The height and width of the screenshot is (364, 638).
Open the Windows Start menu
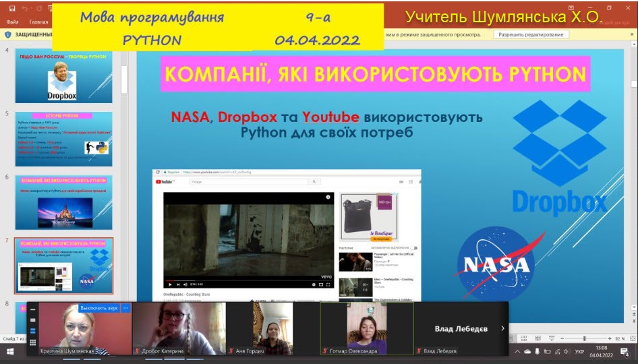point(10,352)
